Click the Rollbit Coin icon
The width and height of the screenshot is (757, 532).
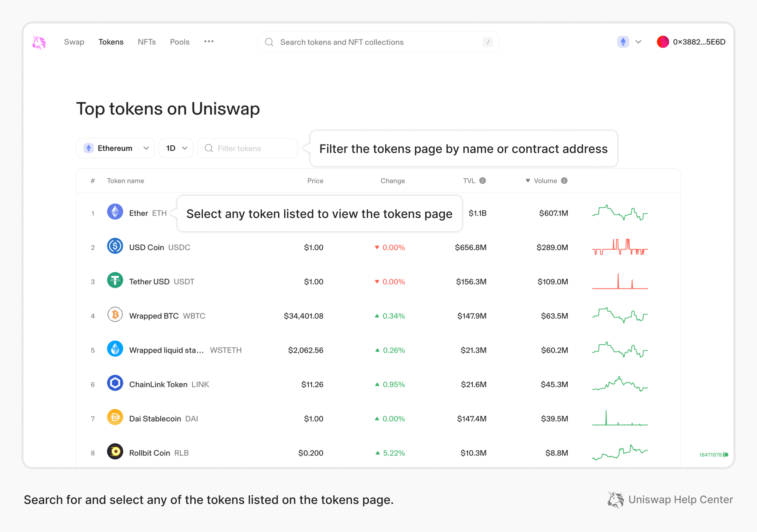115,451
